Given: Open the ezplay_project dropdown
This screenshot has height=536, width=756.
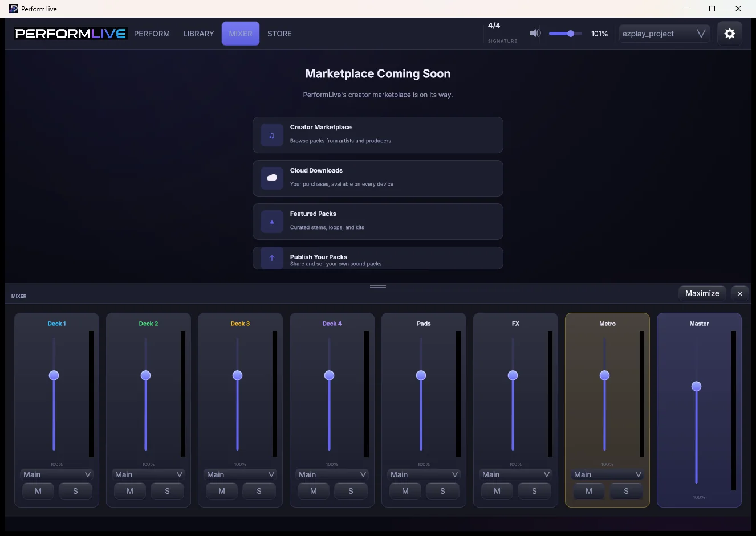Looking at the screenshot, I should [x=664, y=34].
